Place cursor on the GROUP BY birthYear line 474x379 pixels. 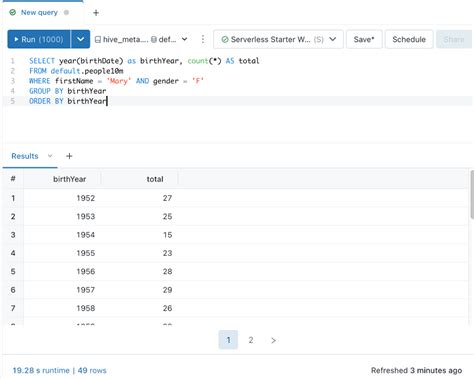tap(67, 91)
